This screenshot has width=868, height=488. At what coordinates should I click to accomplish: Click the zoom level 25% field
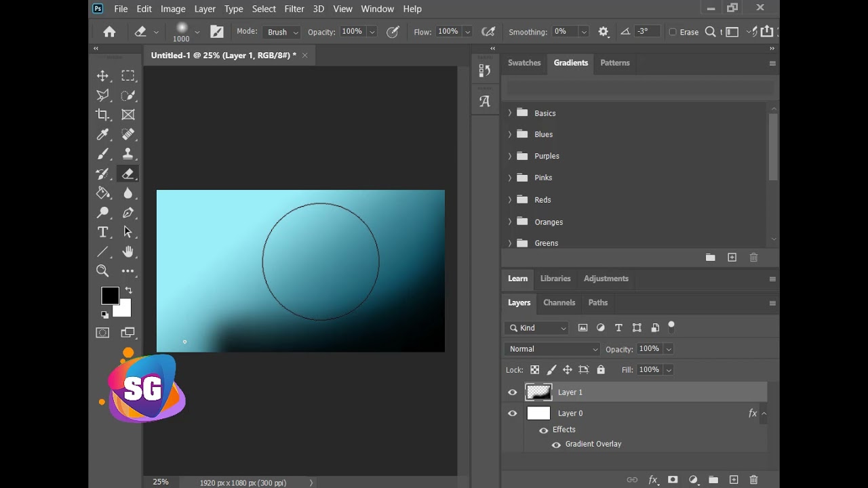tap(161, 482)
